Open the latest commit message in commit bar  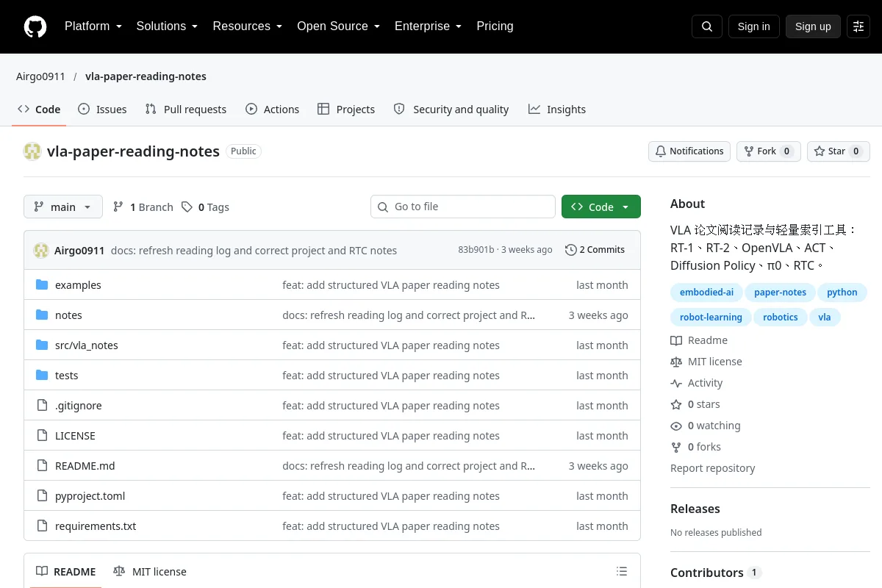tap(254, 251)
